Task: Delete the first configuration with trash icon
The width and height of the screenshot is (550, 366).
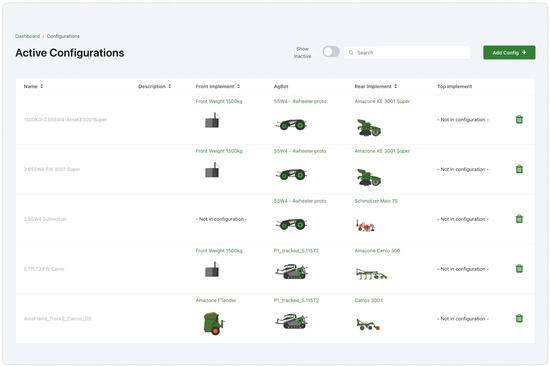Action: point(519,119)
